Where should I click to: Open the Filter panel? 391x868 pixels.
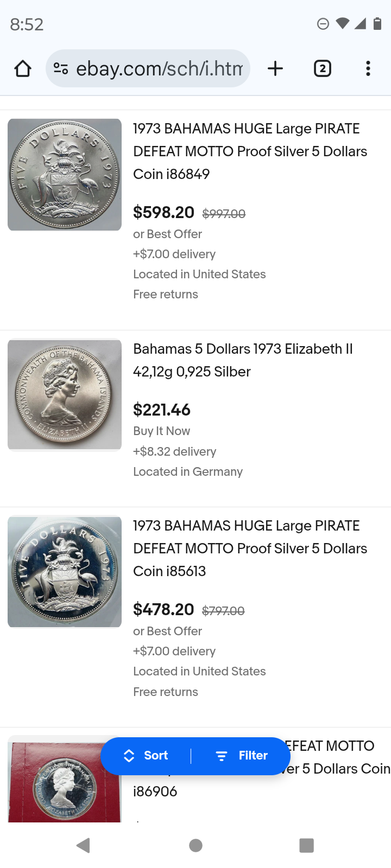pos(242,756)
